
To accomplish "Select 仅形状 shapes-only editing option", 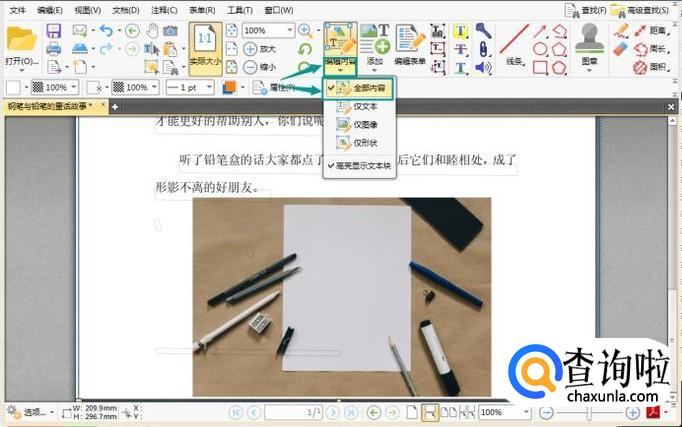I will [x=359, y=143].
